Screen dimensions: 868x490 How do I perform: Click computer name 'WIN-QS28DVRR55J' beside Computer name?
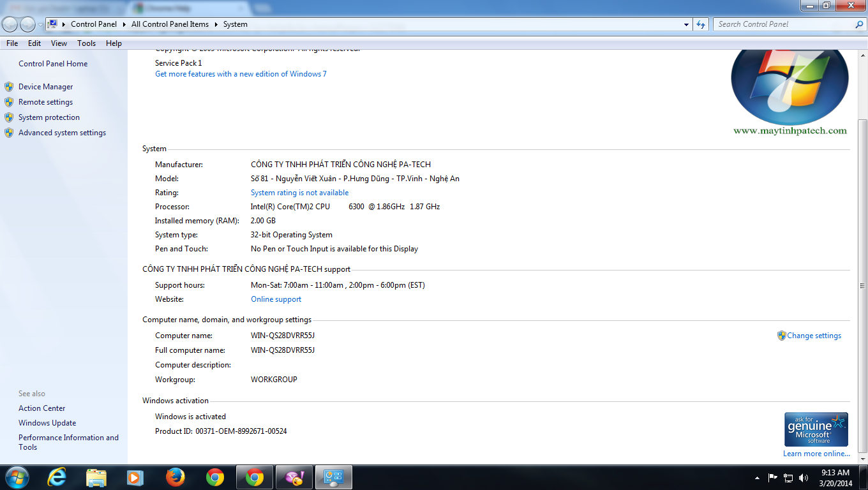(x=283, y=336)
